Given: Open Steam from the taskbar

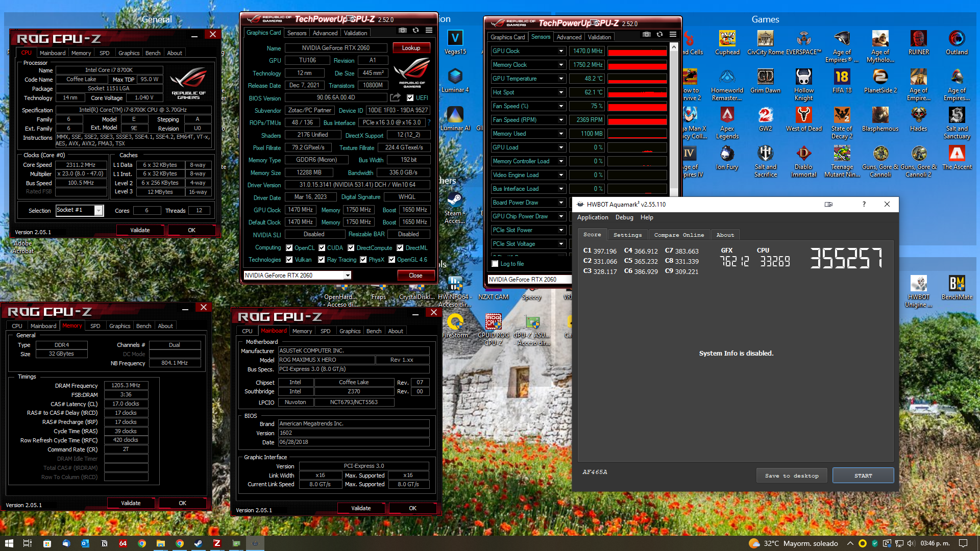Looking at the screenshot, I should [x=198, y=543].
